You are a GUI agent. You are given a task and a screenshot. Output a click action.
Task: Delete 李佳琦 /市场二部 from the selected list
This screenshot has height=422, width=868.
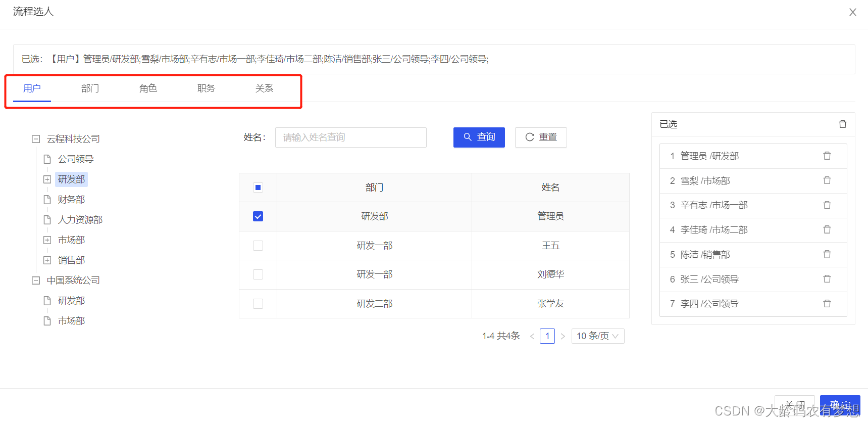pos(827,230)
